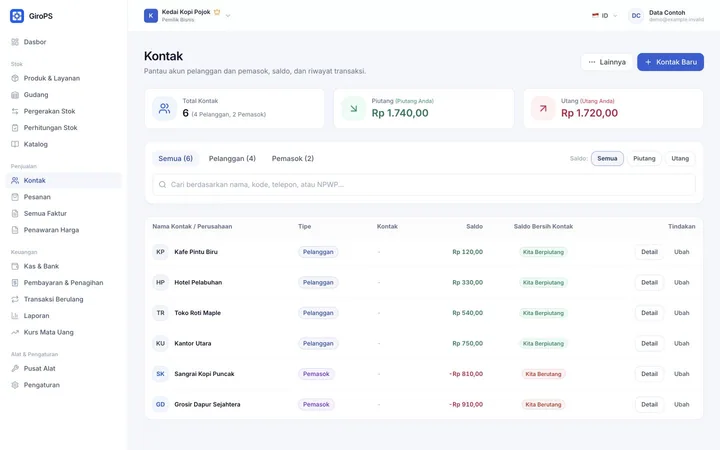Focus the contact search field
720x450 pixels.
424,185
